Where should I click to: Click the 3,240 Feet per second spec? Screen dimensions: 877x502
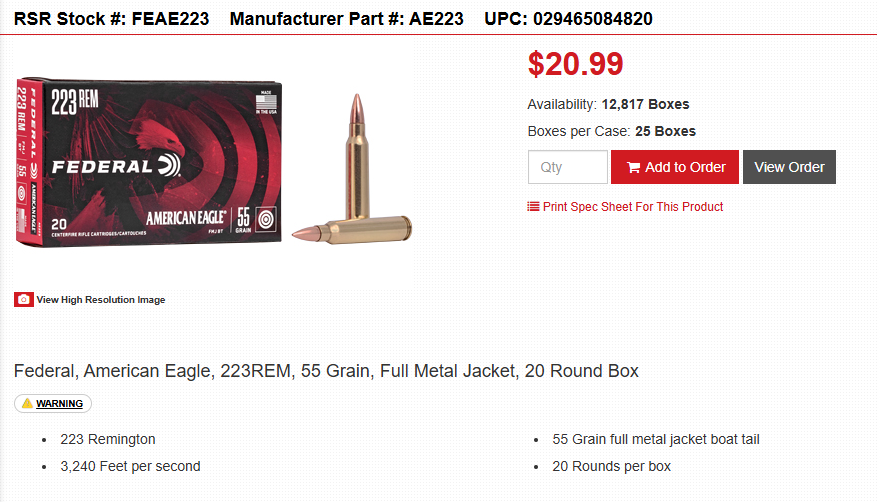click(130, 466)
